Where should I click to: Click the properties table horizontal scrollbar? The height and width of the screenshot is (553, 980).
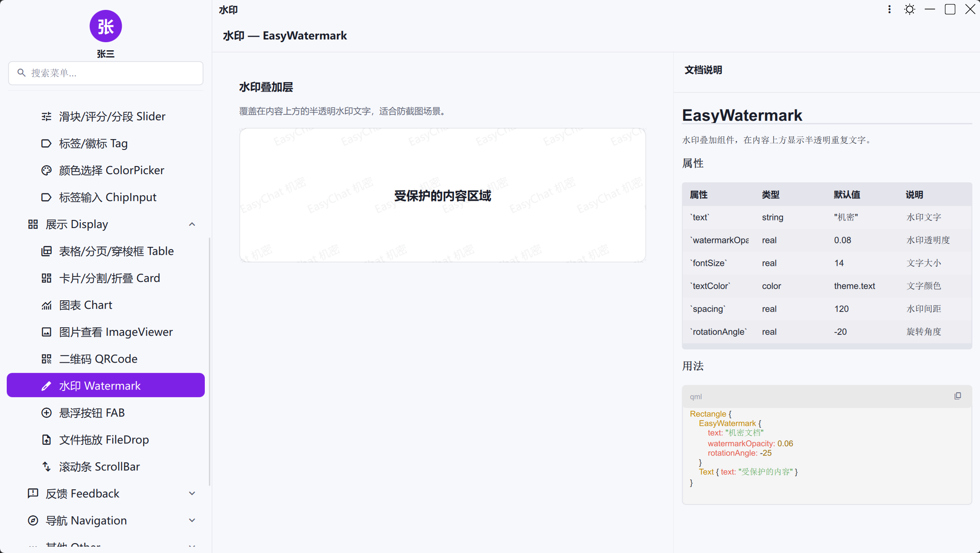pos(826,346)
